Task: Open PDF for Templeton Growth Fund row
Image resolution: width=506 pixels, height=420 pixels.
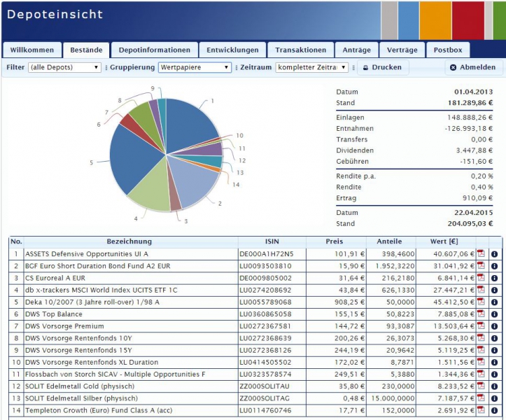Action: coord(481,410)
